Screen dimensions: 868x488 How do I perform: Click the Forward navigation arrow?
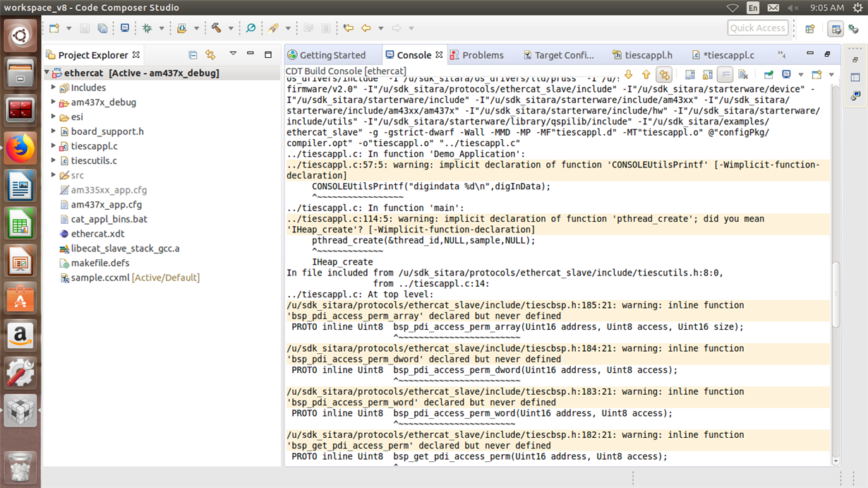pyautogui.click(x=397, y=28)
